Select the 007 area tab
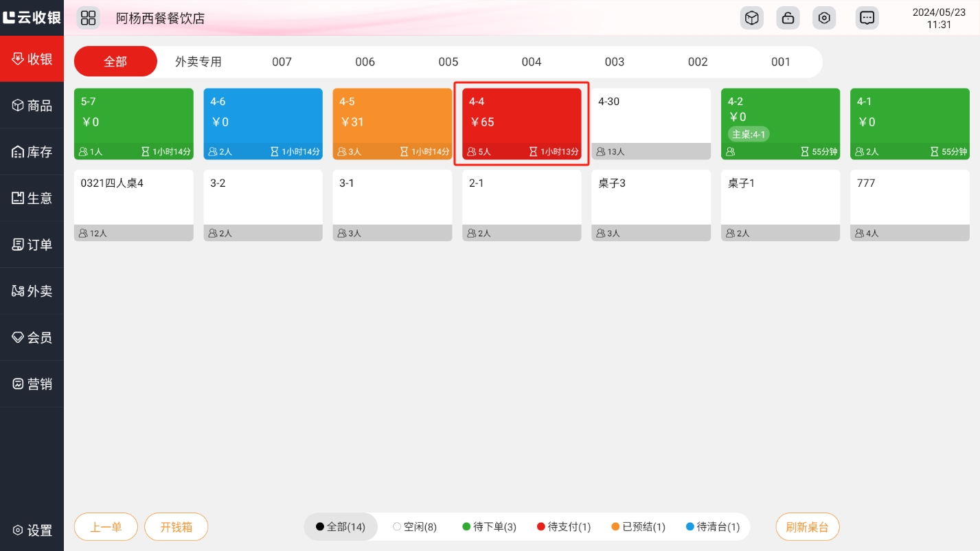The width and height of the screenshot is (980, 551). (282, 62)
